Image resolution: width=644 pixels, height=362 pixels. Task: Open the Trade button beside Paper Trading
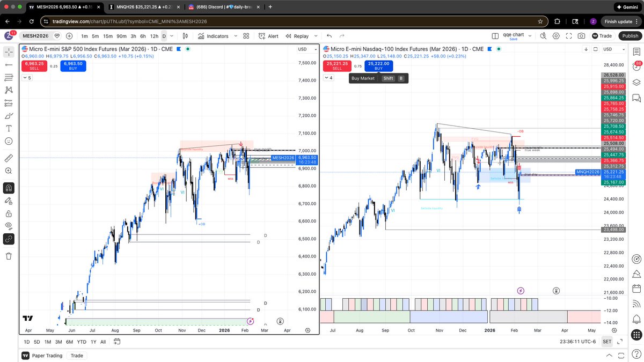[77, 356]
